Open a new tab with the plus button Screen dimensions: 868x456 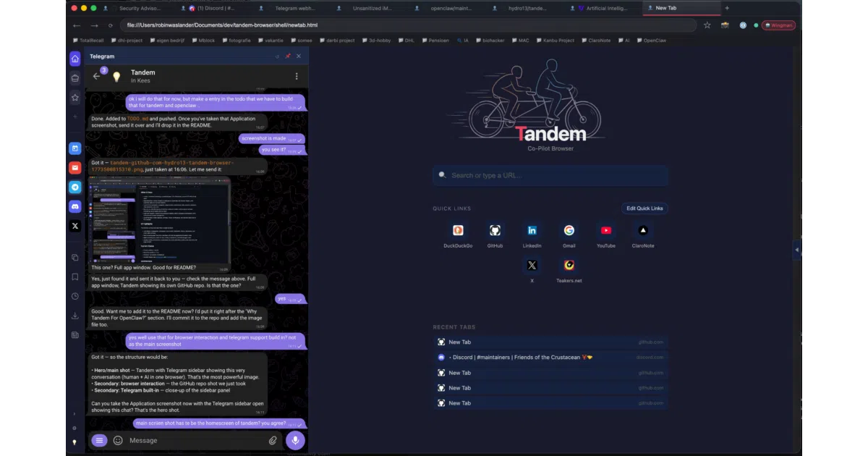tap(727, 8)
